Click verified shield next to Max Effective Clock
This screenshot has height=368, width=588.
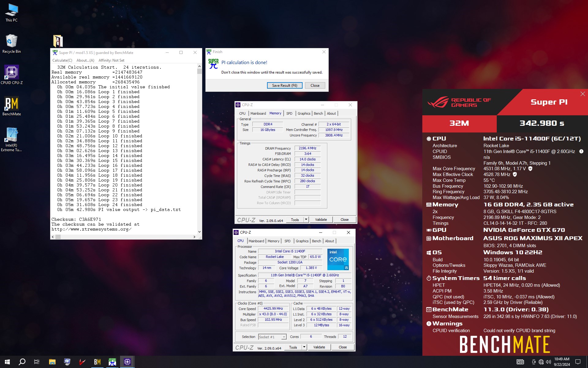click(x=515, y=174)
